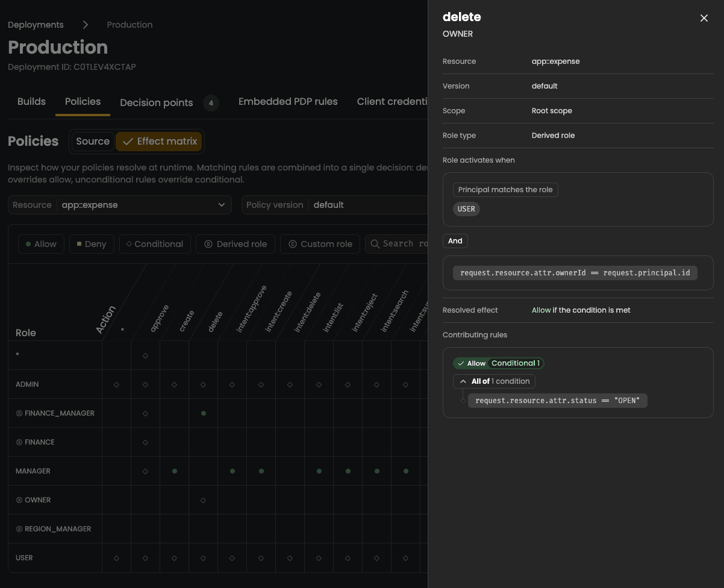
Task: Click the MANAGER role row label
Action: pos(33,471)
